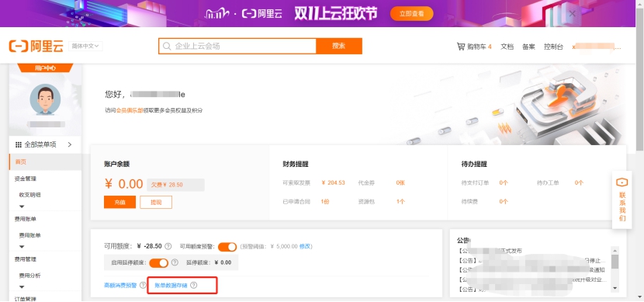Click the 提现 withdraw button
Screen dimensions: 644x302
[156, 202]
